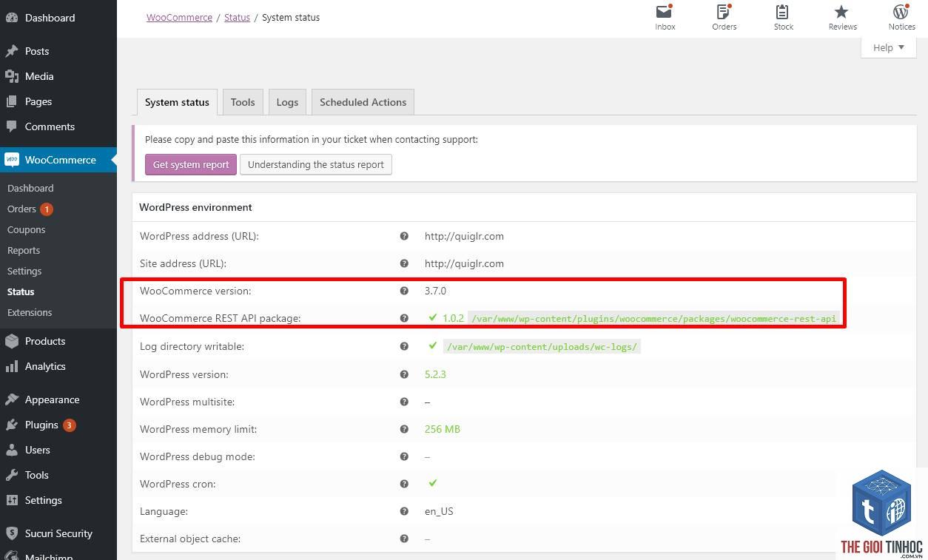Click the Users person icon
Screen dimensions: 928x560
point(11,450)
